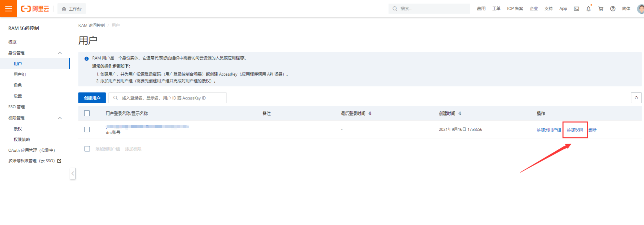
Task: Click the RAM 访问控制 breadcrumb
Action: pyautogui.click(x=92, y=25)
